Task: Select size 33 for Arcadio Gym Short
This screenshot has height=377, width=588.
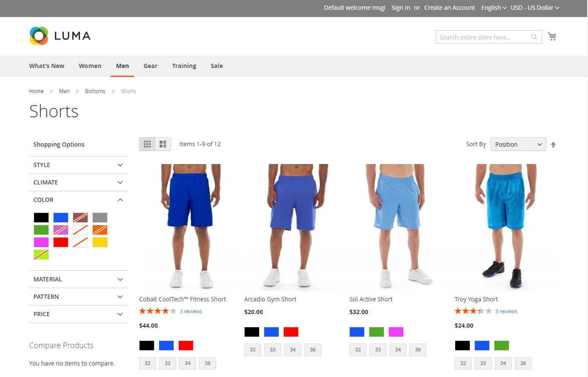Action: 273,350
